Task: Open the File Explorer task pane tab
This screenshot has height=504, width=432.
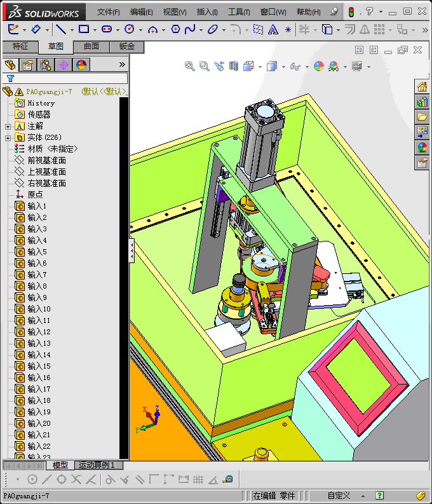Action: point(422,117)
